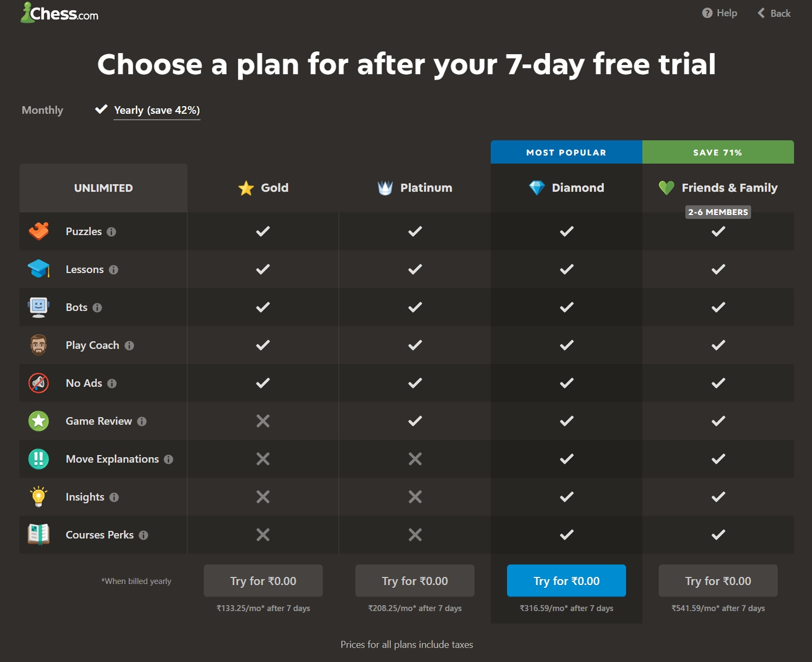Click the Puzzles info icon

(112, 232)
